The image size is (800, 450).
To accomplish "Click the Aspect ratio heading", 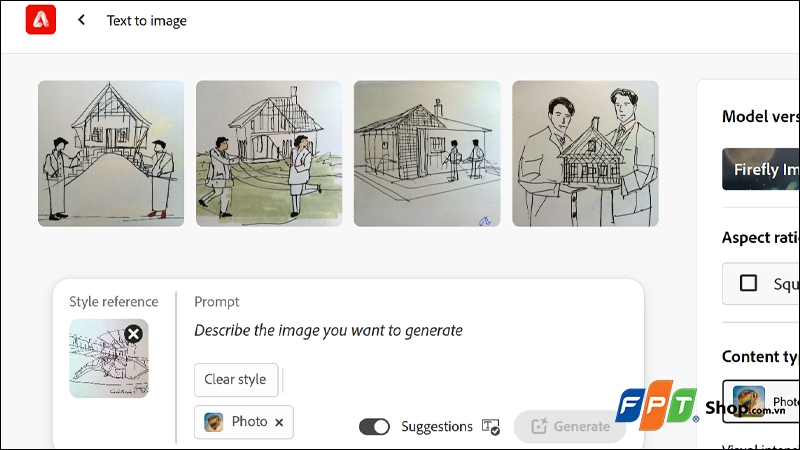I will [x=761, y=237].
